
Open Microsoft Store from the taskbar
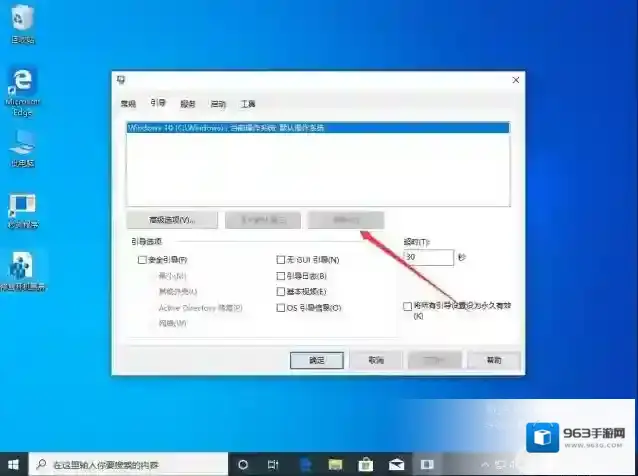click(x=365, y=464)
